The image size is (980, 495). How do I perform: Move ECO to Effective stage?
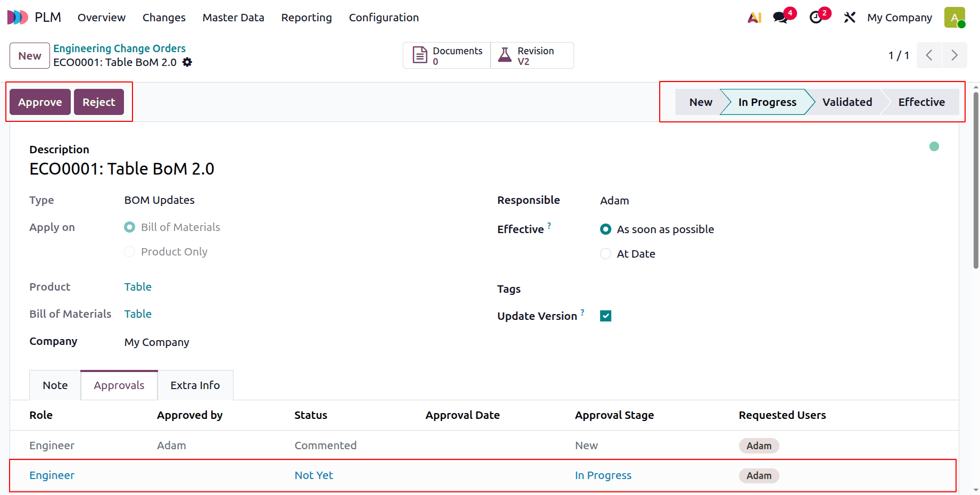point(921,102)
